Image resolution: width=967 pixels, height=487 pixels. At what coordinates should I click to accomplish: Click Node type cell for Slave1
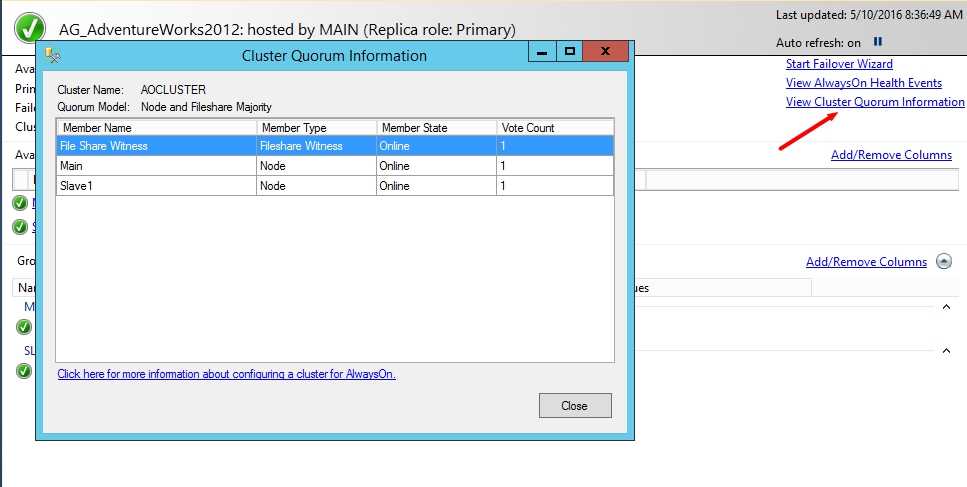click(x=316, y=186)
